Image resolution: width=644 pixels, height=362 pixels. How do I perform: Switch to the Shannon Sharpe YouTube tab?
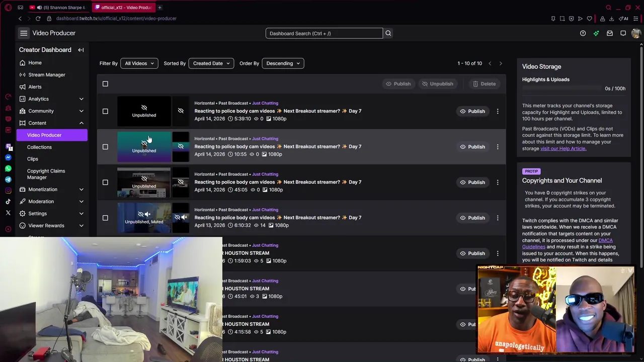pyautogui.click(x=58, y=8)
